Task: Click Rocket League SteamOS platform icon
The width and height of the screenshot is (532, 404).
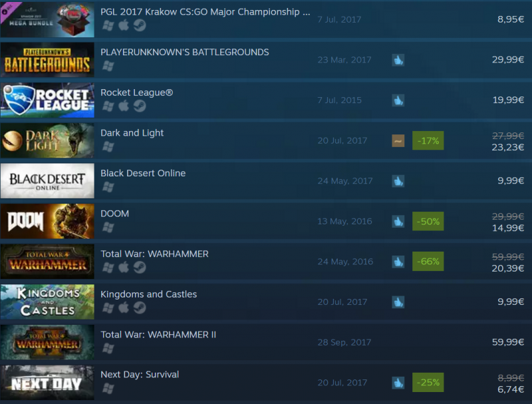Action: [140, 106]
